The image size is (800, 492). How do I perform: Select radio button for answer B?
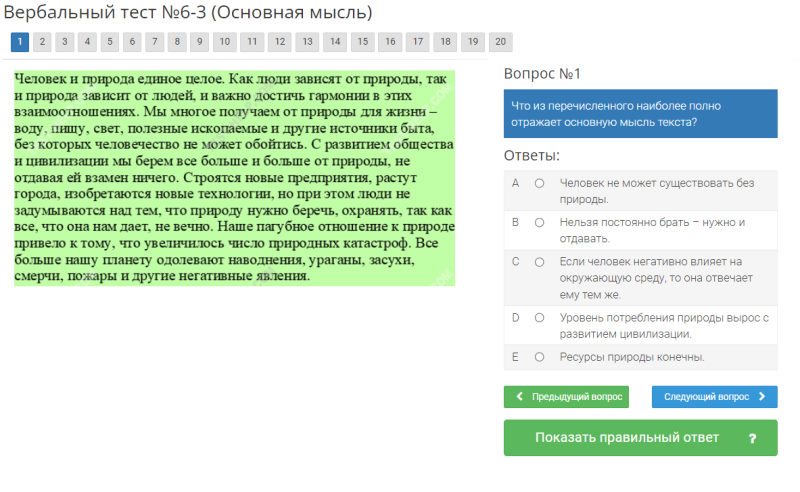[x=539, y=223]
